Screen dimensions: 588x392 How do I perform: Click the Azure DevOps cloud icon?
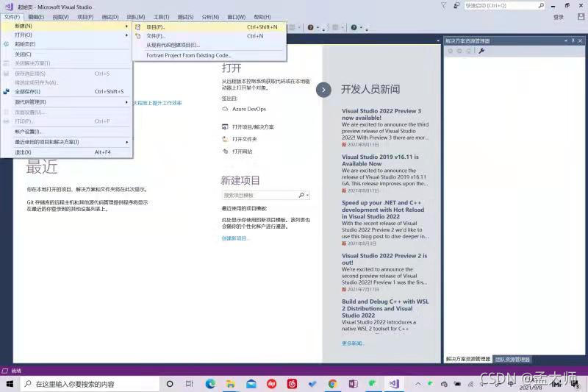coord(225,109)
